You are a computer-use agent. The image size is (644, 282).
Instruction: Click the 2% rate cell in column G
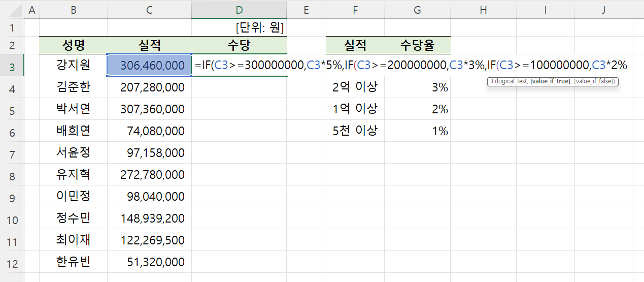click(417, 109)
